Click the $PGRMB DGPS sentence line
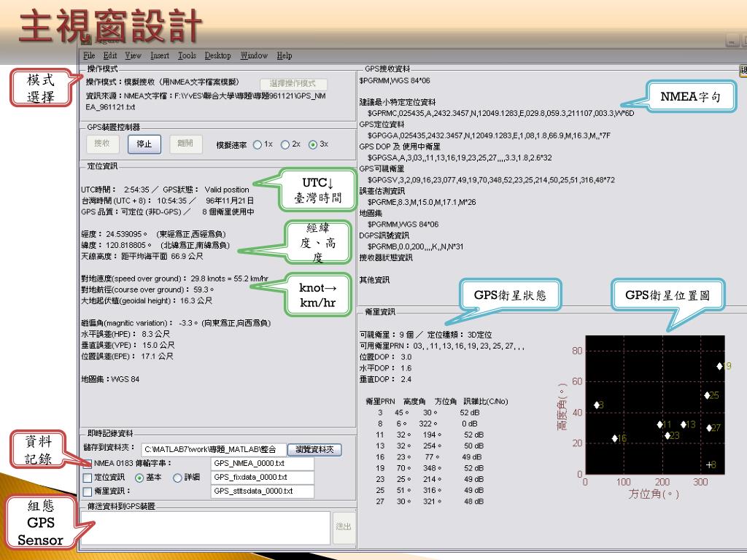This screenshot has height=560, width=747. (x=415, y=246)
